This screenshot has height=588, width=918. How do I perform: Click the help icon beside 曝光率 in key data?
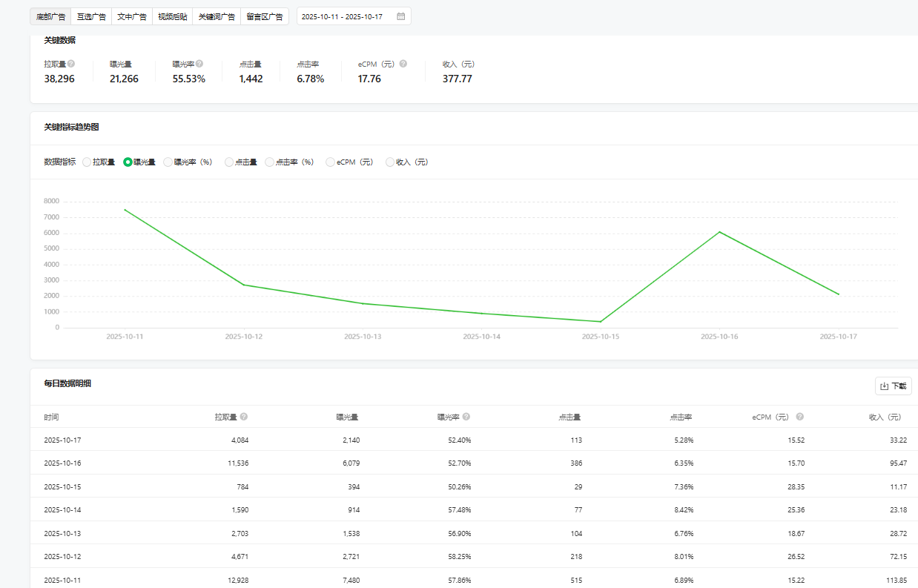(x=199, y=64)
